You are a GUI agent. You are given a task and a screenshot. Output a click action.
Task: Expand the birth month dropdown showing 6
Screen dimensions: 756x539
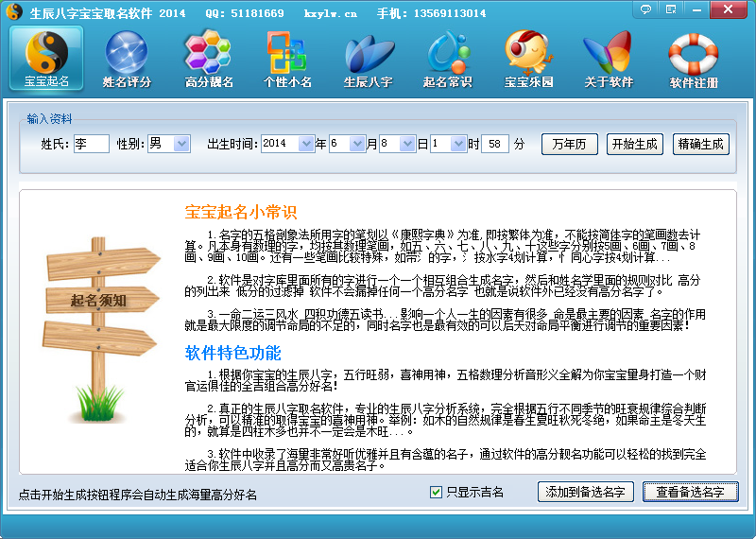click(357, 144)
